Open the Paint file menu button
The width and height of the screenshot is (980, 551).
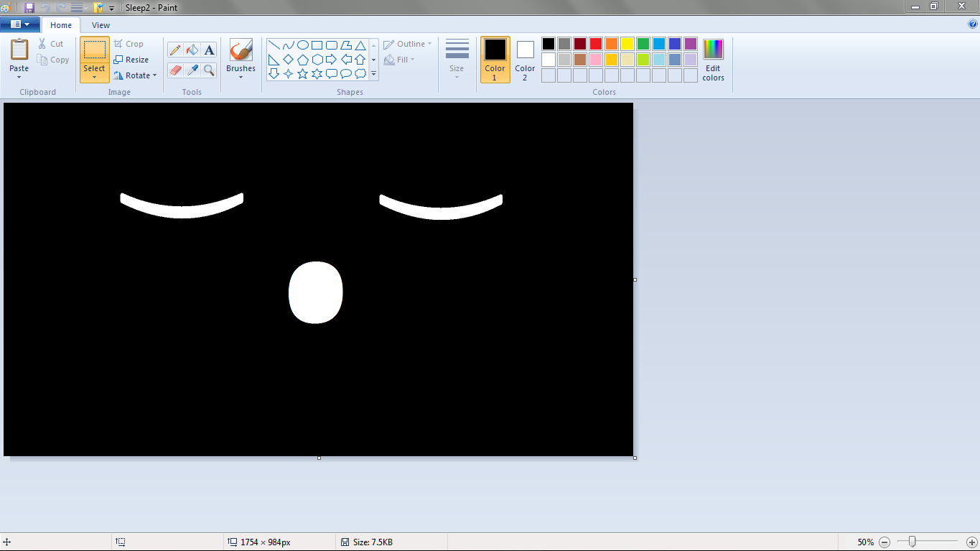coord(19,24)
